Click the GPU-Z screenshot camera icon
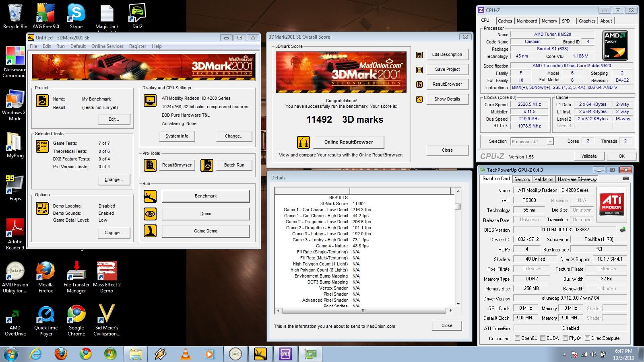The width and height of the screenshot is (644, 362). point(625,178)
